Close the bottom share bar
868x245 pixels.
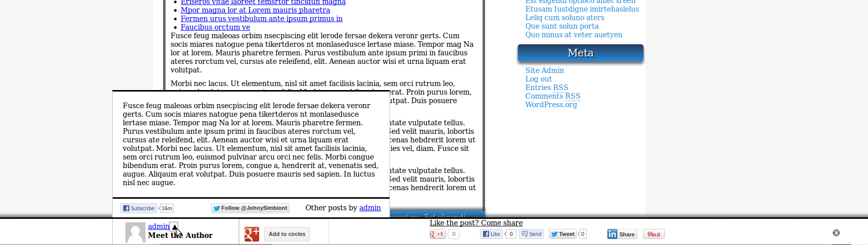[x=836, y=233]
